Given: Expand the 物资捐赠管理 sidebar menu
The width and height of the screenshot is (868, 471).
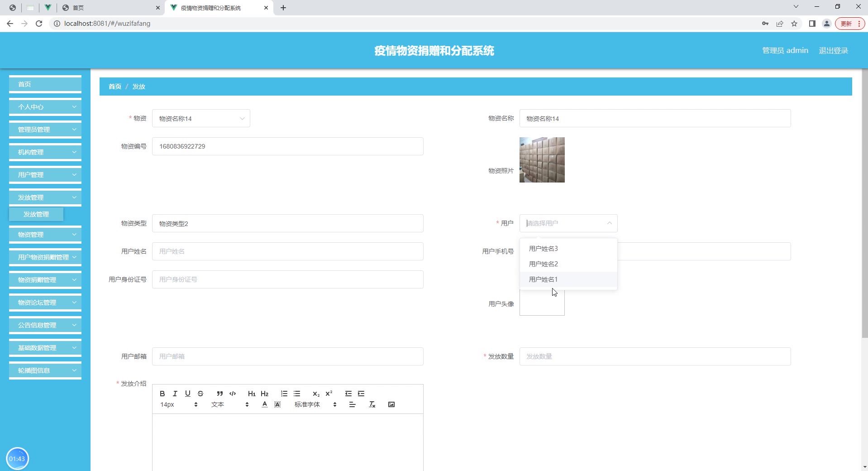Looking at the screenshot, I should pyautogui.click(x=45, y=280).
